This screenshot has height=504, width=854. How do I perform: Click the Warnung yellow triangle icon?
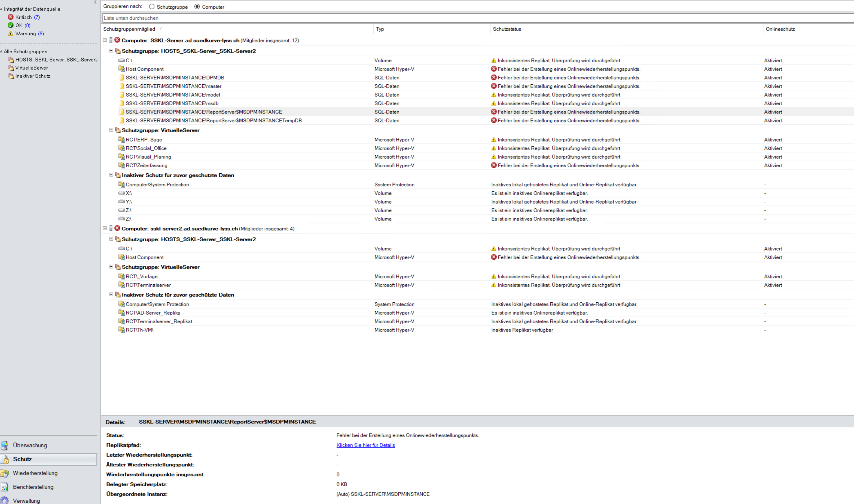point(11,33)
